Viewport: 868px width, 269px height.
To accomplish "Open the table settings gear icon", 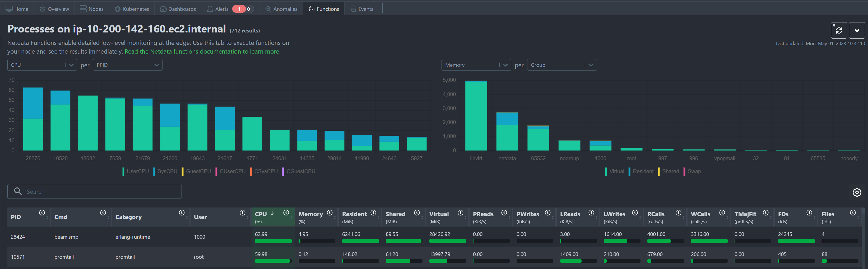I will pos(857,192).
